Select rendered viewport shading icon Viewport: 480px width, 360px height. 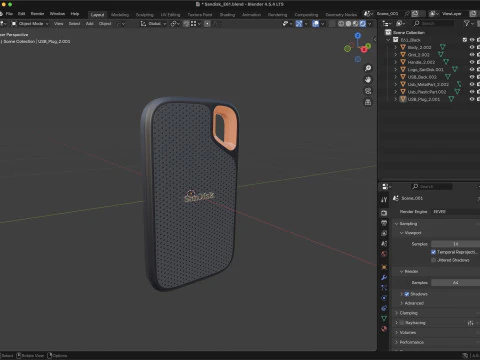pyautogui.click(x=363, y=24)
